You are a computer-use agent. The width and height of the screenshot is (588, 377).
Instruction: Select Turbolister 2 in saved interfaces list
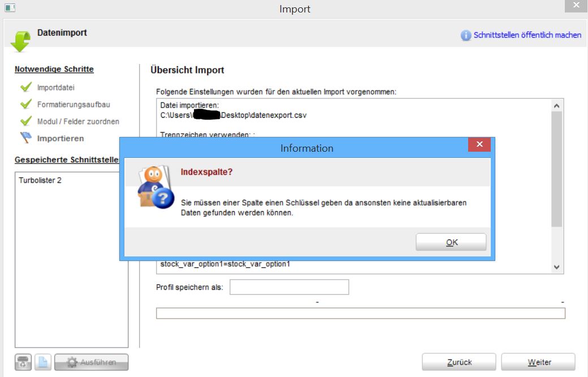(x=40, y=181)
